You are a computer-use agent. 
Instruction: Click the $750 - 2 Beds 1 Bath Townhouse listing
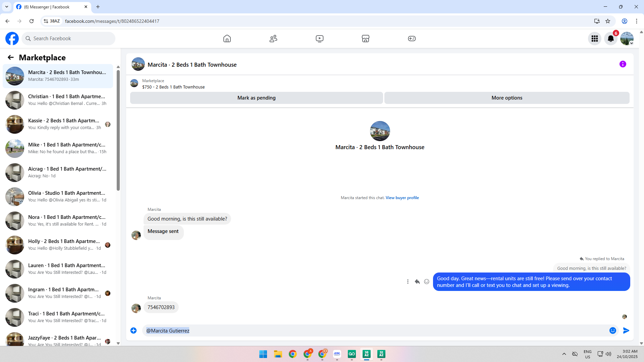click(x=173, y=87)
